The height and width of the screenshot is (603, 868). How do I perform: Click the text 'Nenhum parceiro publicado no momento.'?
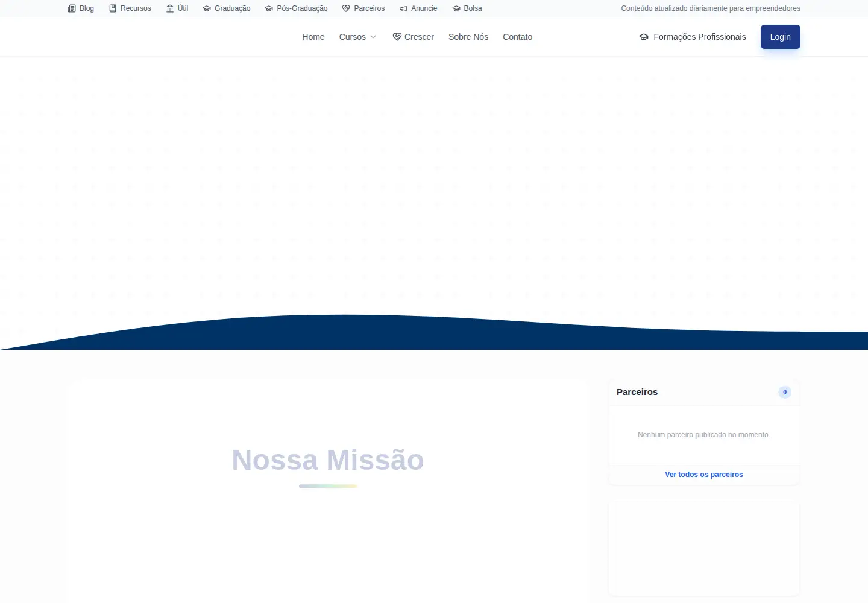pyautogui.click(x=704, y=435)
